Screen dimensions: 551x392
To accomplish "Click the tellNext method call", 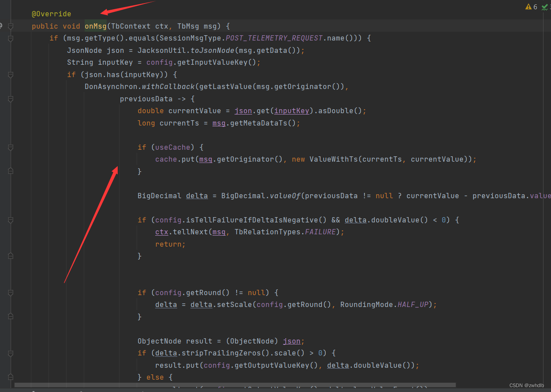I will [190, 232].
